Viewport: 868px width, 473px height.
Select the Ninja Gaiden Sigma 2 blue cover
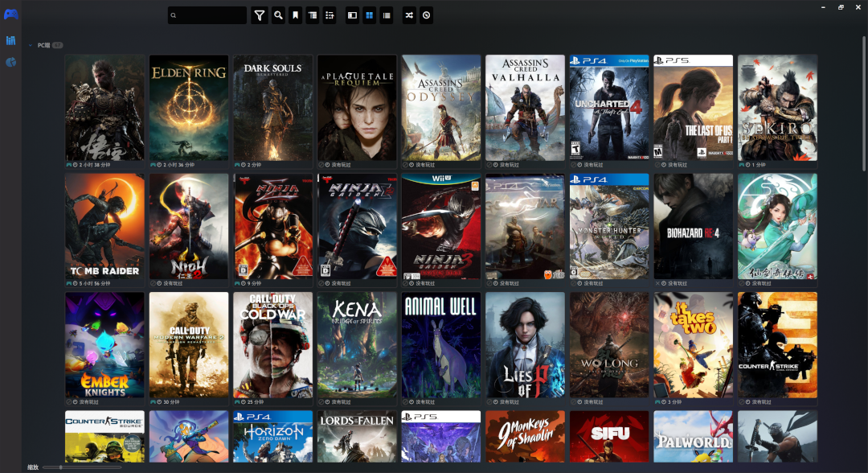[x=357, y=226]
